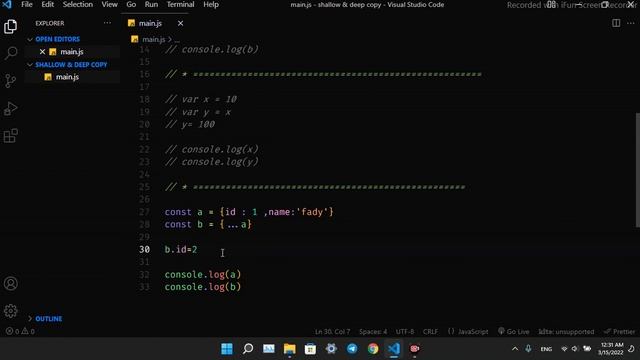The height and width of the screenshot is (360, 640).
Task: Click the screen recorder taskbar icon
Action: (414, 349)
